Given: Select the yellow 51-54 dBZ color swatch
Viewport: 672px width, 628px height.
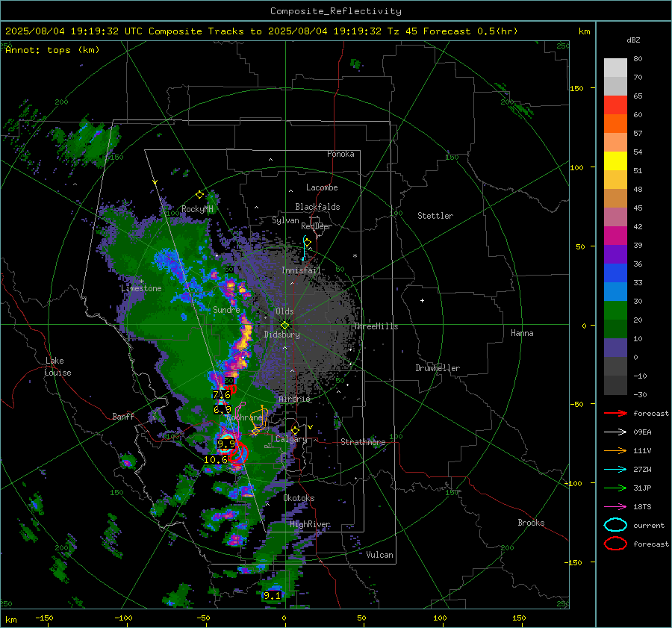Looking at the screenshot, I should point(615,161).
